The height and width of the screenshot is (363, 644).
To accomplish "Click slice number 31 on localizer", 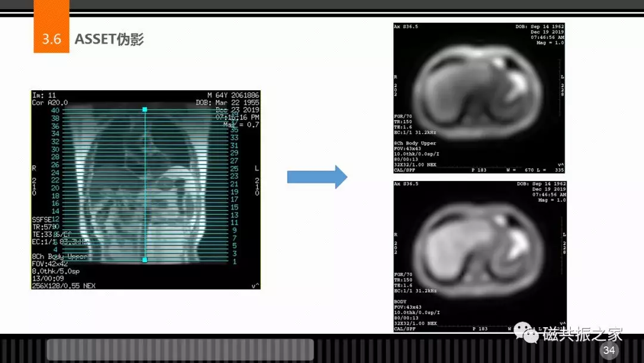I will [x=234, y=145].
